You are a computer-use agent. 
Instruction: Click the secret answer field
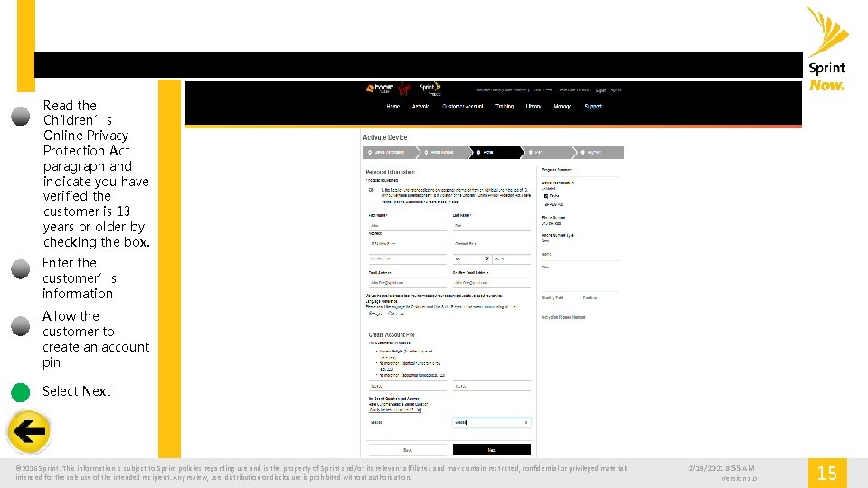point(408,422)
